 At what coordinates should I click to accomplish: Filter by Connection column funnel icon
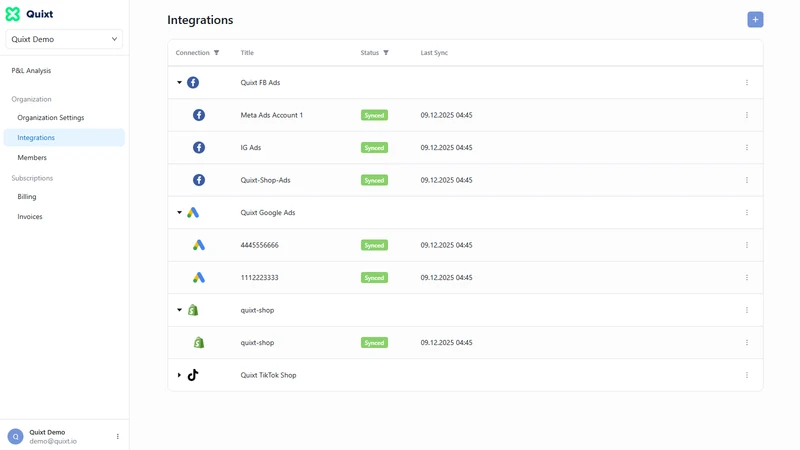coord(216,53)
